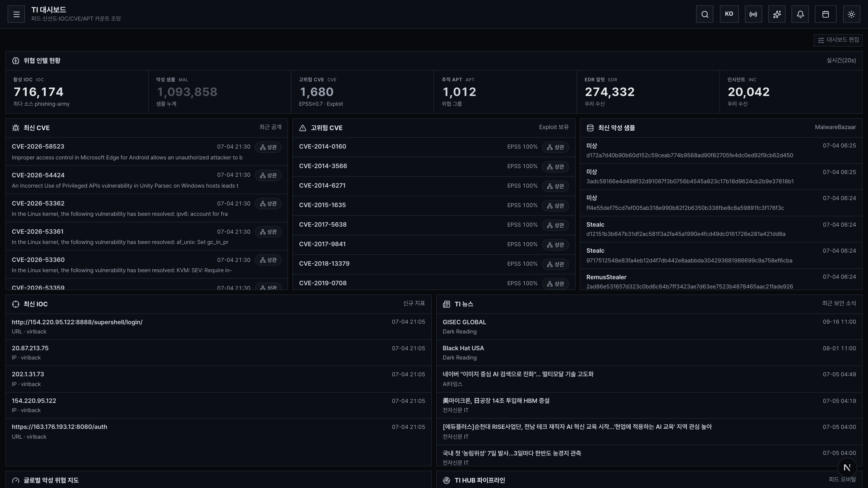Click 피드 오비탈 label
Screen dimensions: 868x488
(842, 479)
